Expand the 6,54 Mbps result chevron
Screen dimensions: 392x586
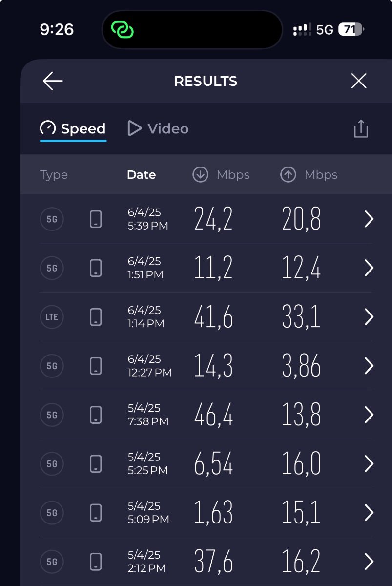tap(369, 463)
